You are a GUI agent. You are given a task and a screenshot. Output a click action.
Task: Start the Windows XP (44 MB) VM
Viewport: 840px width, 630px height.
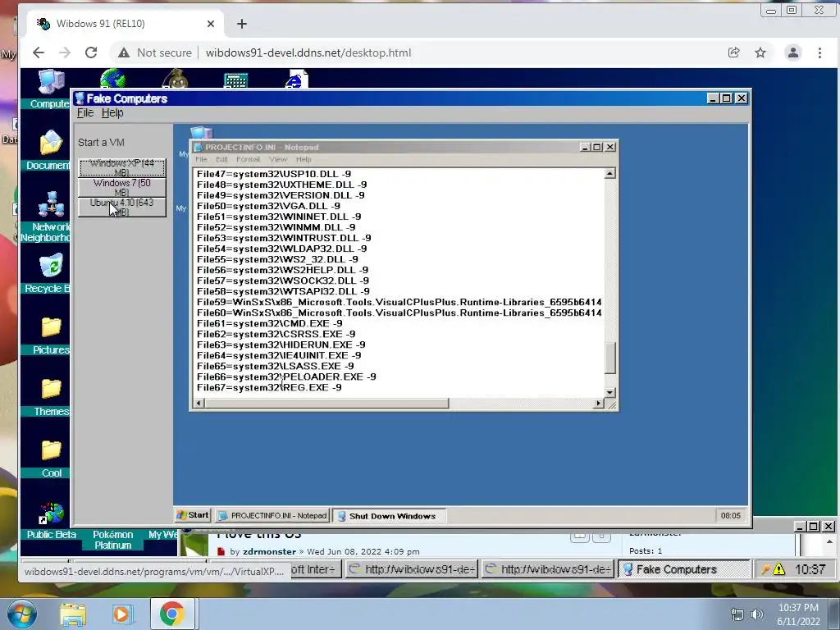(x=122, y=167)
